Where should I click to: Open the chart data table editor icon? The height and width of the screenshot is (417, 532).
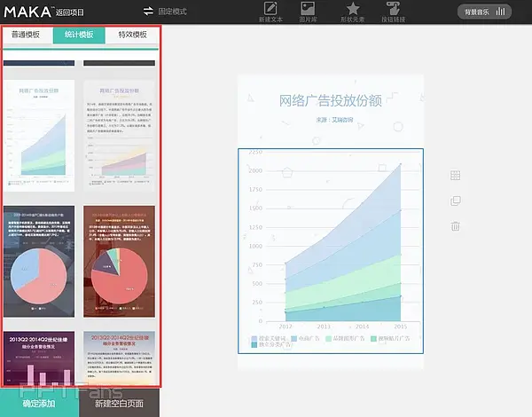(x=455, y=176)
